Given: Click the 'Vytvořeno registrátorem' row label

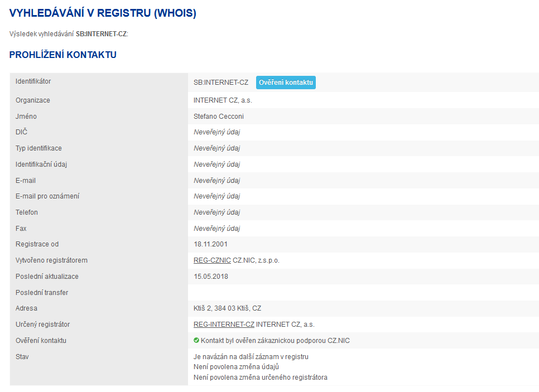Looking at the screenshot, I should [51, 260].
